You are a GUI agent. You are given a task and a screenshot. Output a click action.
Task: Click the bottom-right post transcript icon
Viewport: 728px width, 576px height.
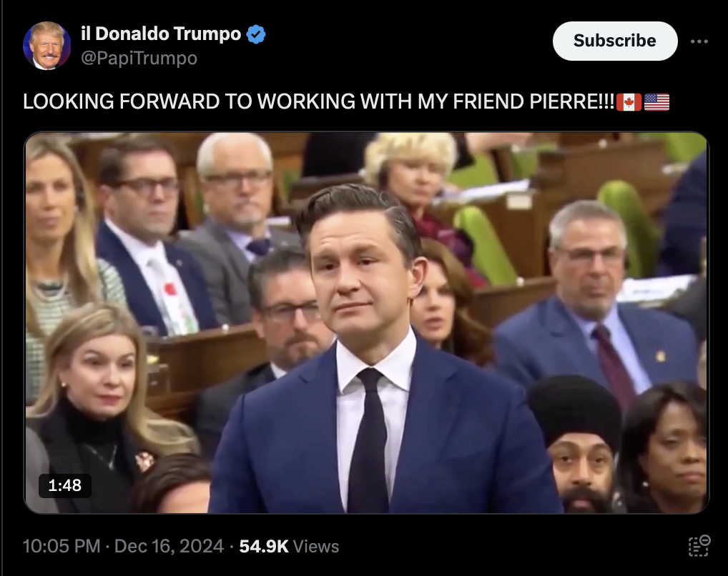pyautogui.click(x=699, y=546)
